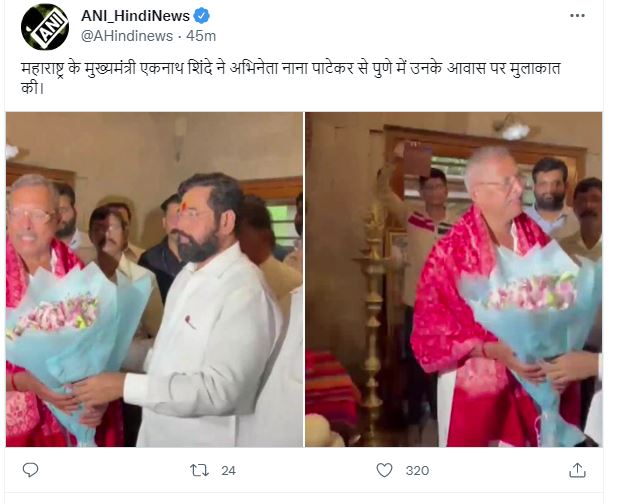Open right photo with brass lamp
Image resolution: width=624 pixels, height=504 pixels.
pos(454,279)
